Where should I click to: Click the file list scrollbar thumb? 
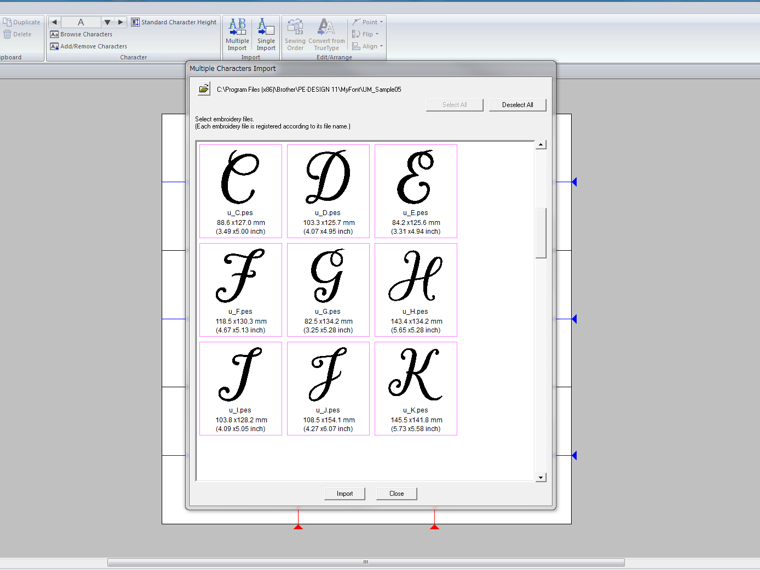[x=541, y=233]
